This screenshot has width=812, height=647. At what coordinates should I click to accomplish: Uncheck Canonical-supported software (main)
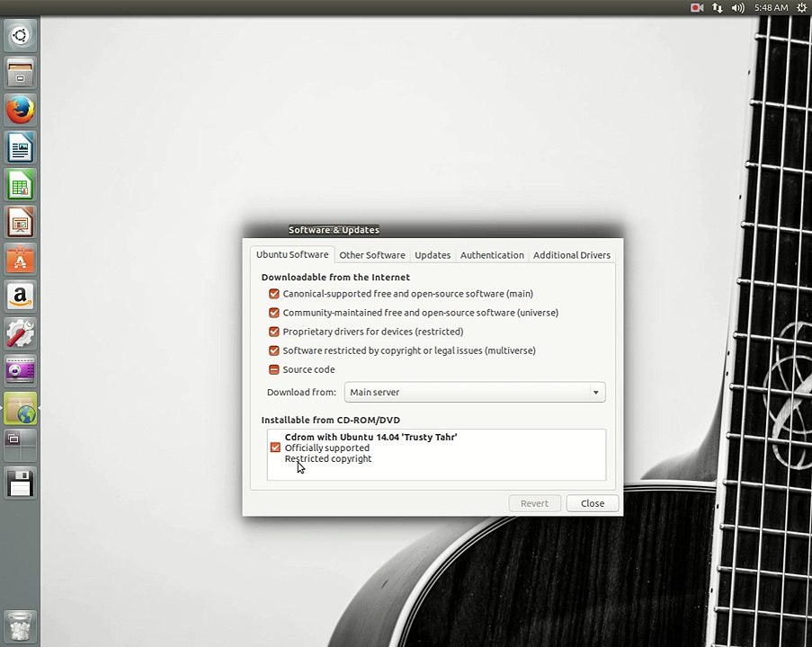point(274,294)
